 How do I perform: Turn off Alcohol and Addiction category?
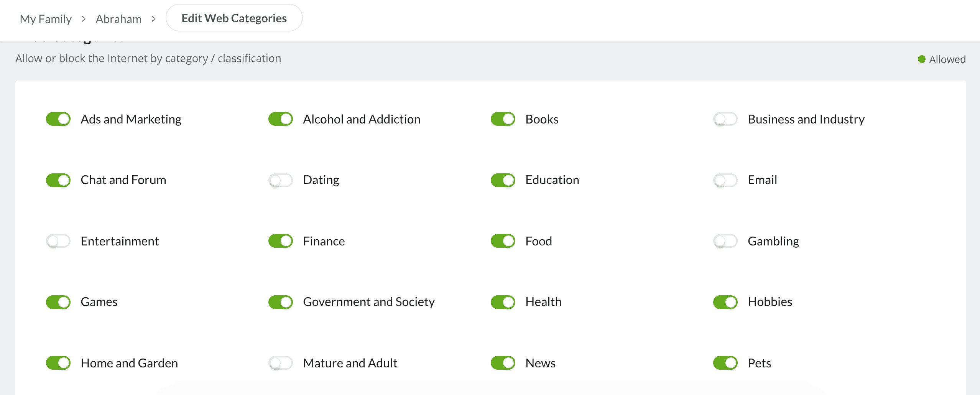click(x=281, y=119)
